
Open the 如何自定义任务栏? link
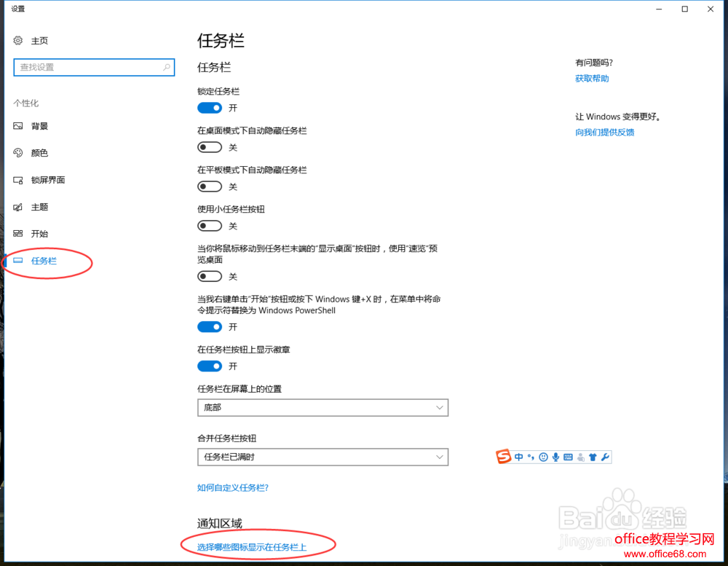point(233,487)
